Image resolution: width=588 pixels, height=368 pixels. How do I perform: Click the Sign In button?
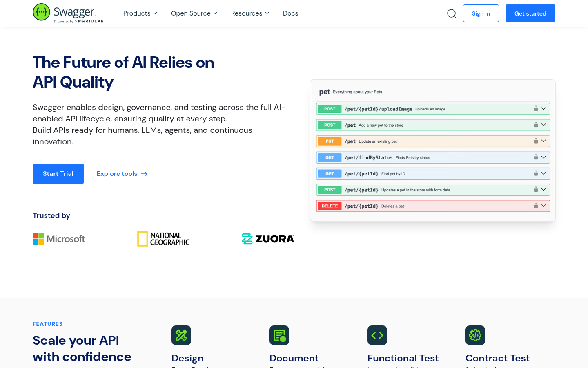point(481,13)
